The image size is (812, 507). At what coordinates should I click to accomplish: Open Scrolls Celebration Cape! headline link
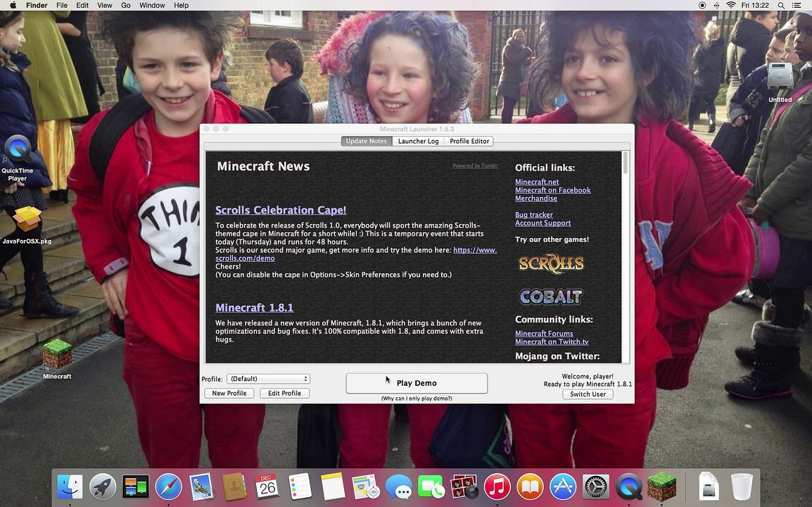[281, 210]
